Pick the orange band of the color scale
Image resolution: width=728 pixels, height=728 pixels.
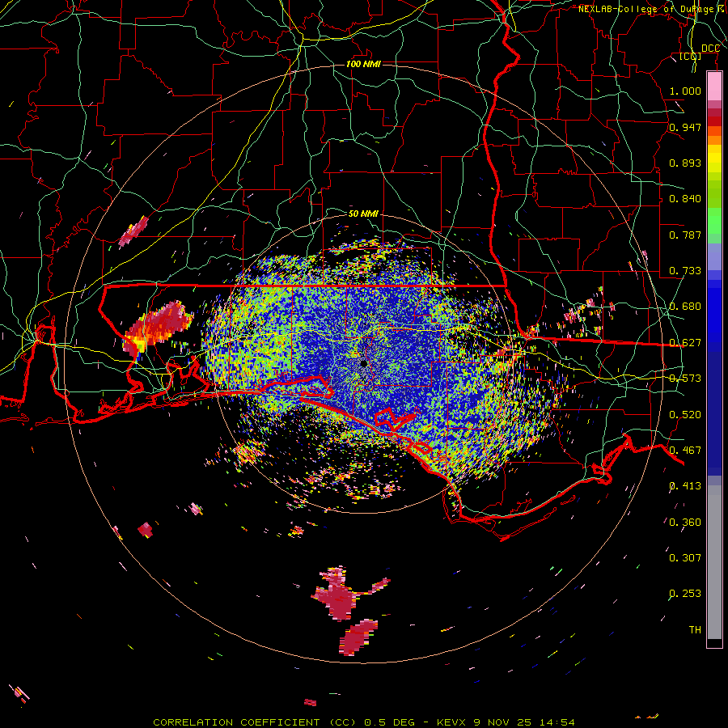pyautogui.click(x=714, y=140)
